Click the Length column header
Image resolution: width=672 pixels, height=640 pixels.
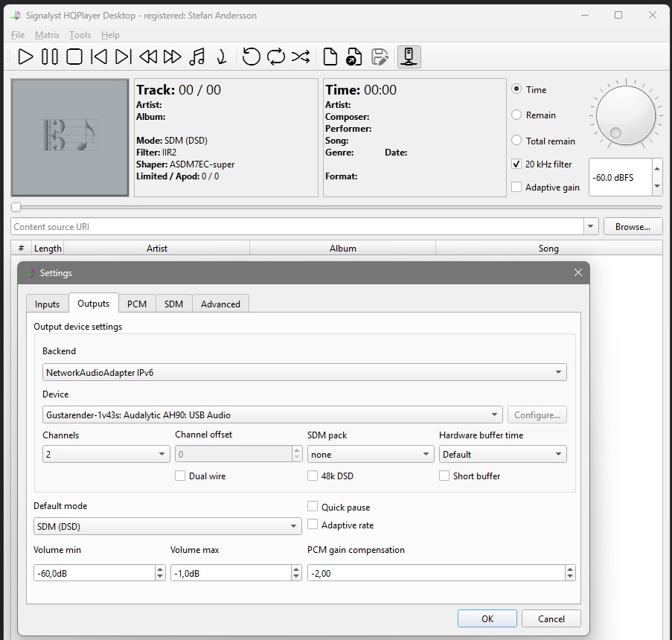(48, 249)
